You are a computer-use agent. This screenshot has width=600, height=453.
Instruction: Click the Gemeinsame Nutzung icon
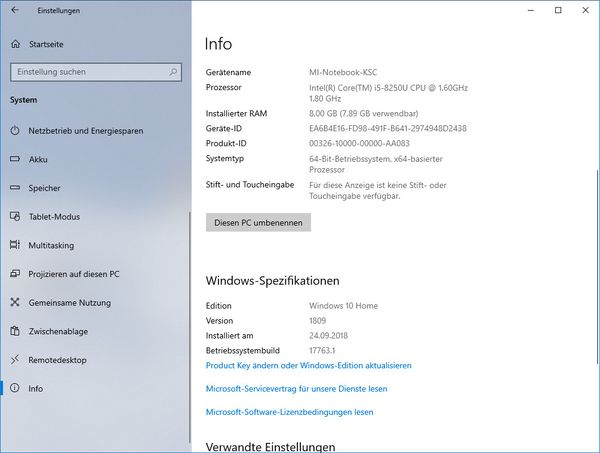coord(15,302)
